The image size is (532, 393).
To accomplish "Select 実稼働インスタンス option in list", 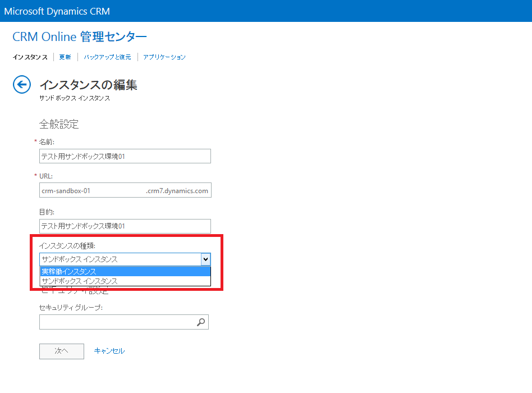I will (x=125, y=272).
